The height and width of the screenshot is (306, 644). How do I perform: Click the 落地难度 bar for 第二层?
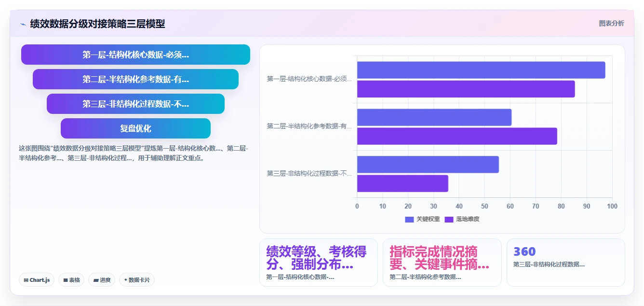[457, 136]
